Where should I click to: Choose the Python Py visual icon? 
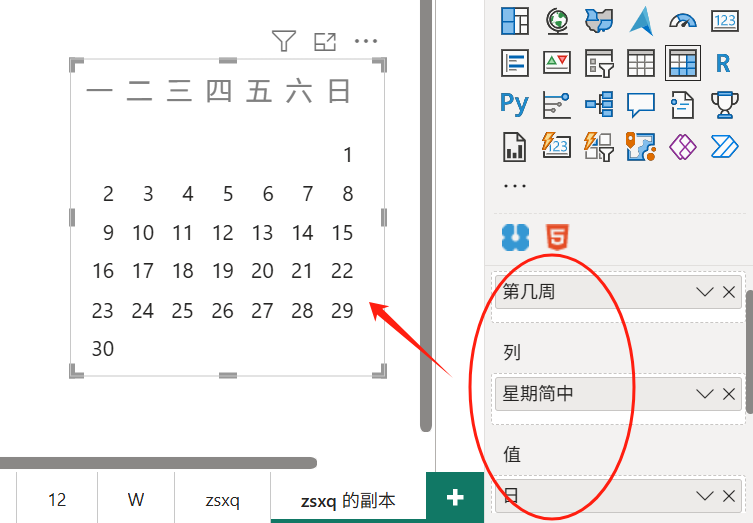coord(514,104)
